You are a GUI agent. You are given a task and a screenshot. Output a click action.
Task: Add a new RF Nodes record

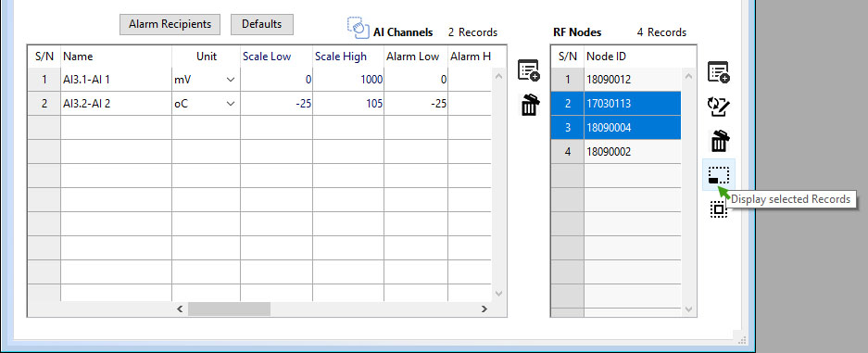(x=719, y=72)
